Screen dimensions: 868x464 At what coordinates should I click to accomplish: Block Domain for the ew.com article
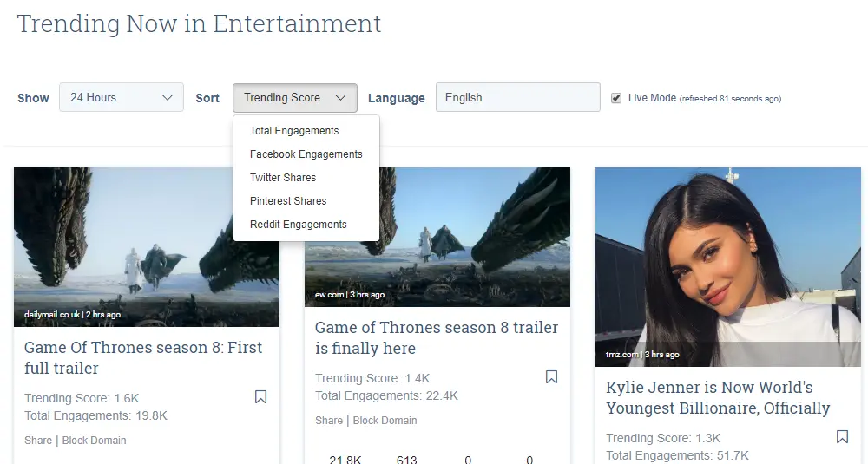pyautogui.click(x=385, y=421)
